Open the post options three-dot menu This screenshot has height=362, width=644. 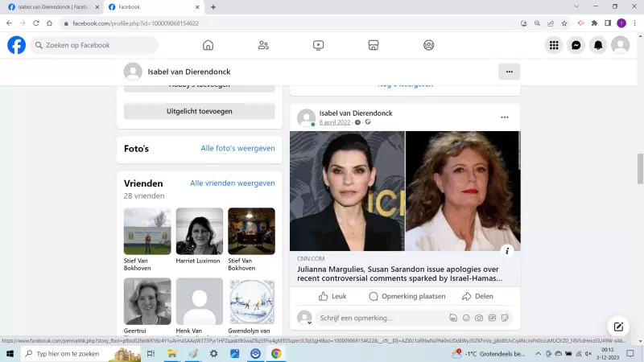coord(505,117)
